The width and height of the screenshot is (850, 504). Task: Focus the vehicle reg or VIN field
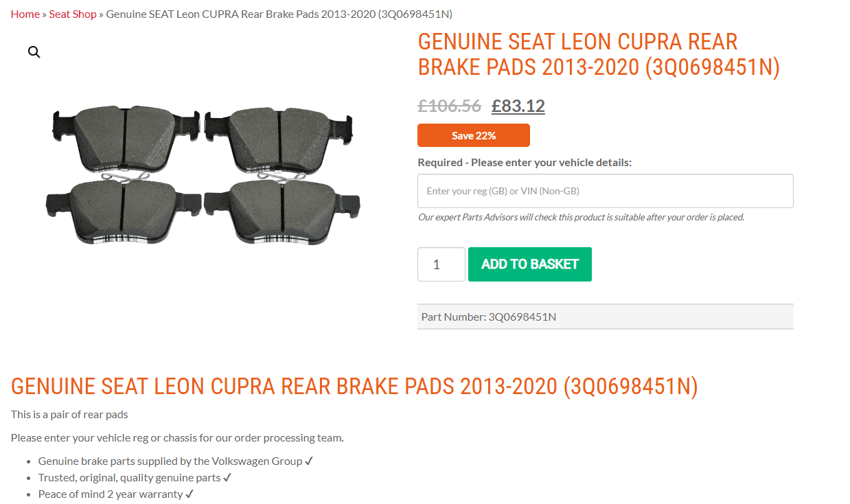(605, 191)
